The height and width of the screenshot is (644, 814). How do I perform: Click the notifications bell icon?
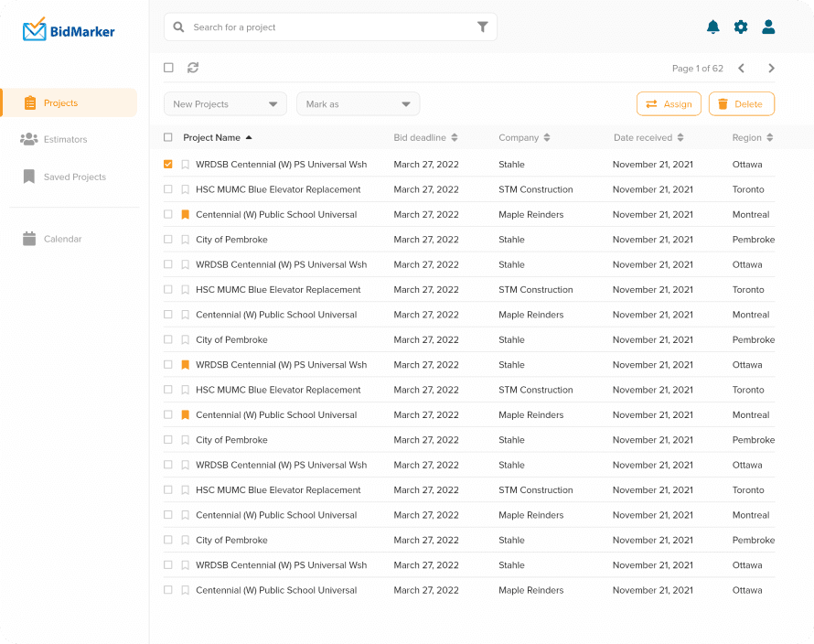pos(713,27)
